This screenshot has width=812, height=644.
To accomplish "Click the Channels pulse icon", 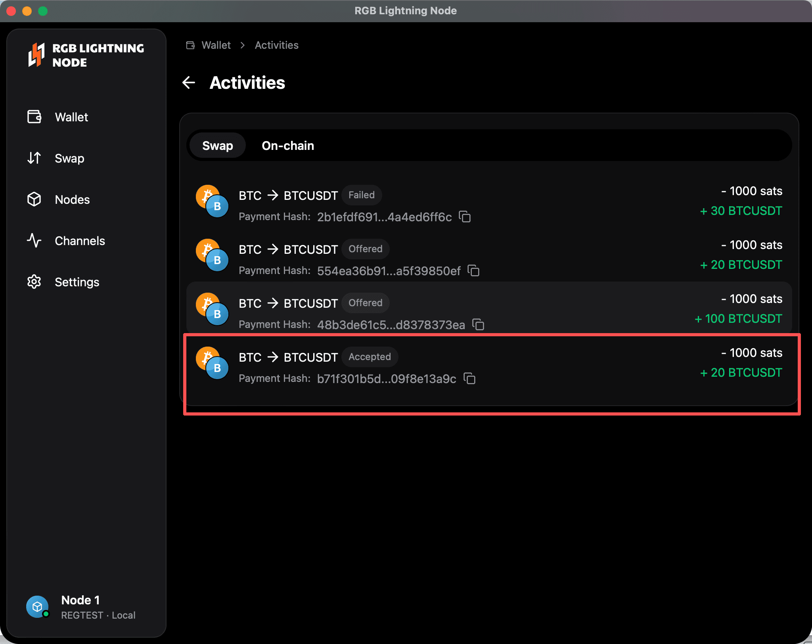I will tap(34, 241).
